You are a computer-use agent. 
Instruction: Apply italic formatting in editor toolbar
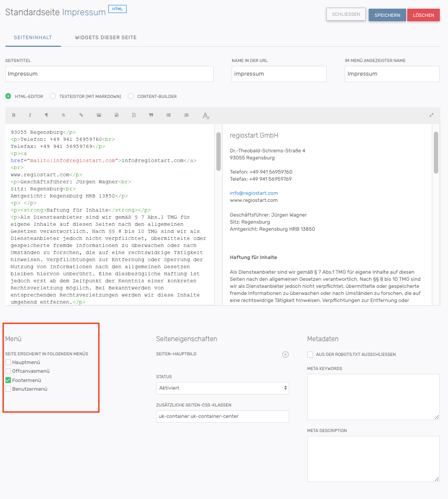tap(30, 115)
